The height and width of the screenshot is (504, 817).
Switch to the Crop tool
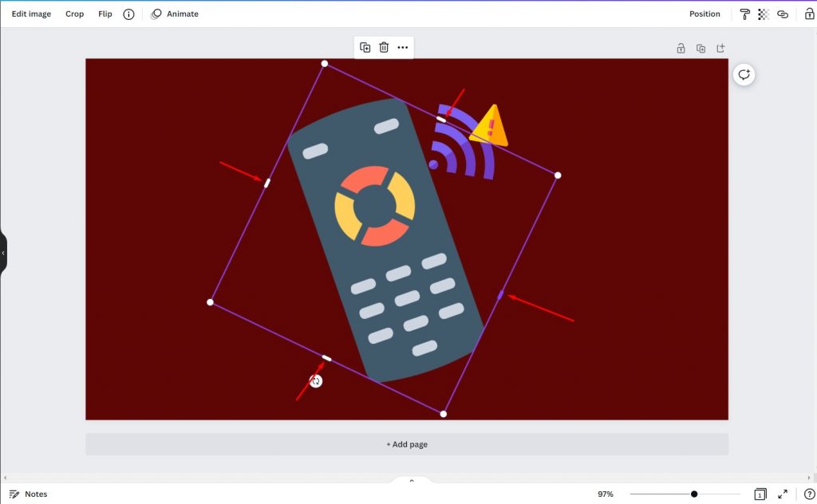click(x=74, y=14)
